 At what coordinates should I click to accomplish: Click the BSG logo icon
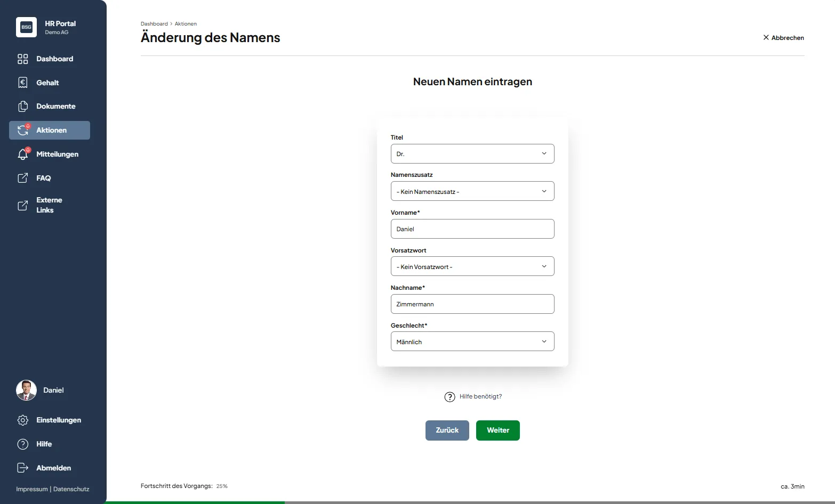point(26,27)
